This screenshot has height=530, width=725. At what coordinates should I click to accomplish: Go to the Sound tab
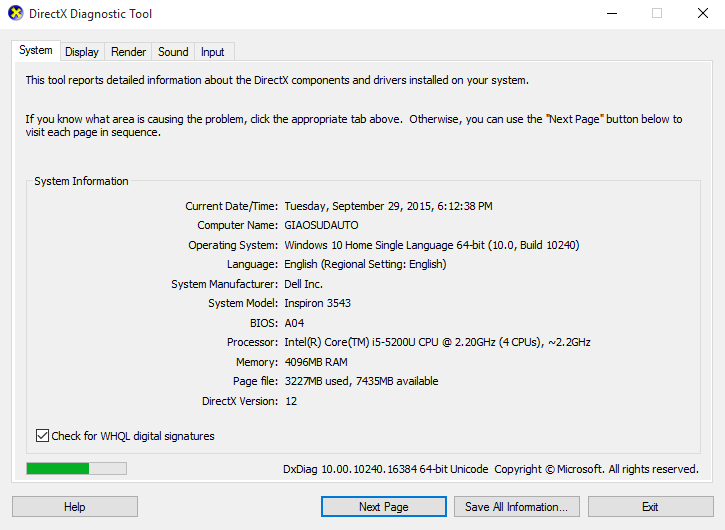pyautogui.click(x=173, y=52)
